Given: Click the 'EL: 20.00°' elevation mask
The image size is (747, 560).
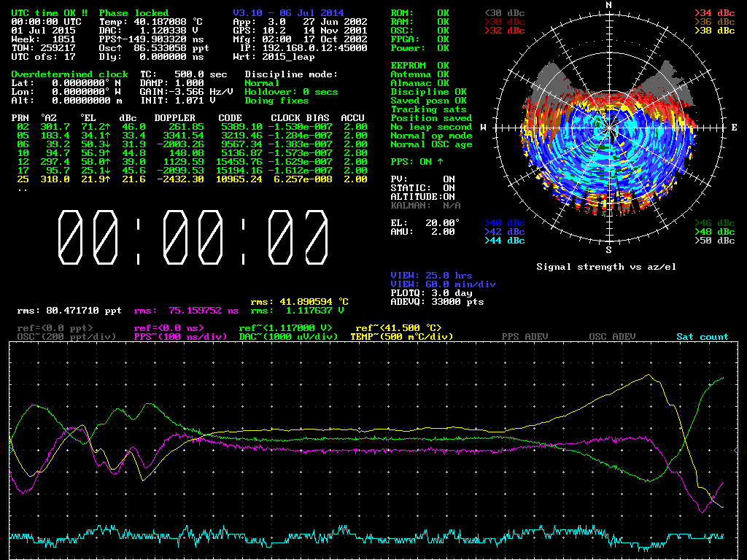Looking at the screenshot, I should [x=425, y=223].
